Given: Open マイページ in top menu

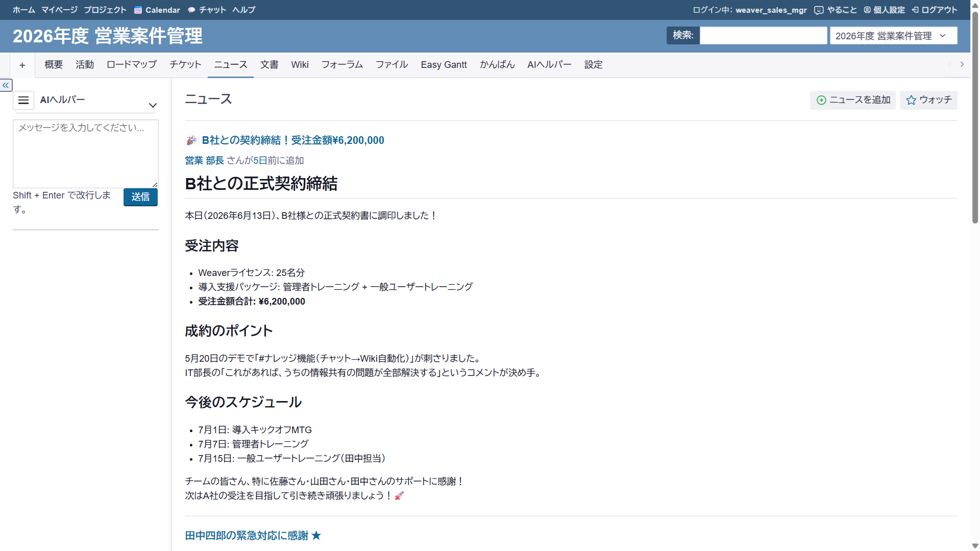Looking at the screenshot, I should click(59, 10).
